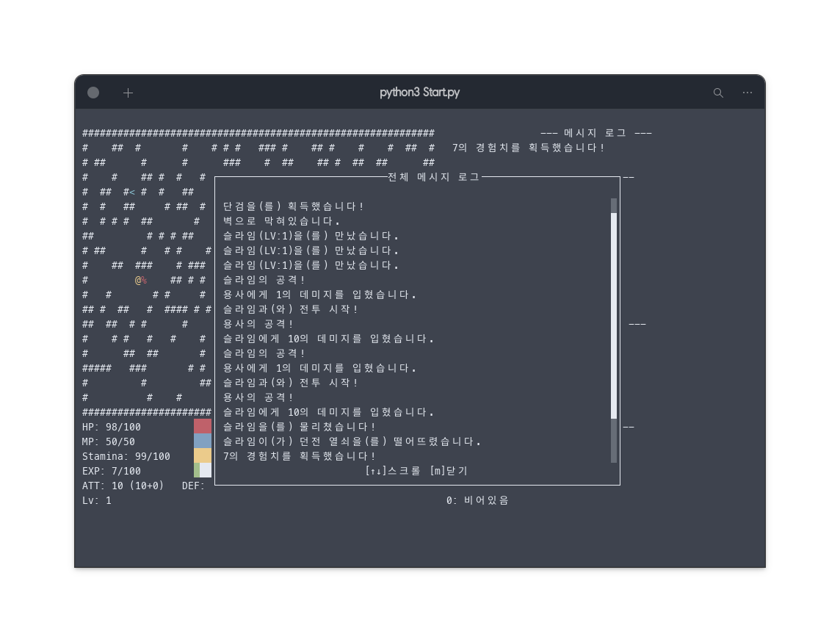The width and height of the screenshot is (840, 642).
Task: Click the blue MP bar block
Action: click(x=203, y=441)
